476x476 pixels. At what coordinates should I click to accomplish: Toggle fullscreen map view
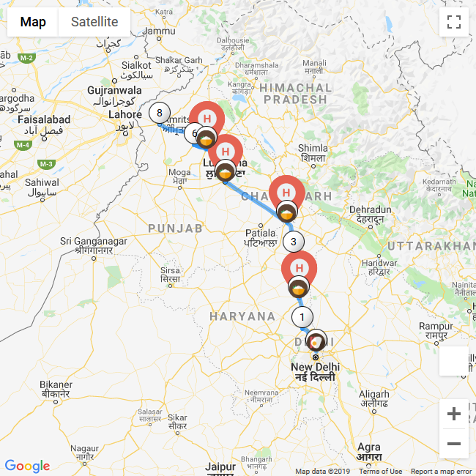pyautogui.click(x=454, y=22)
